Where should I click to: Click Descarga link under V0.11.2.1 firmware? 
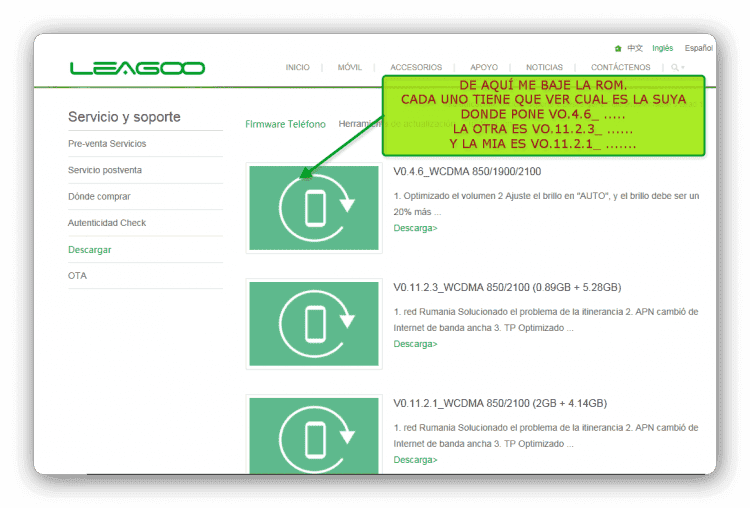tap(415, 460)
